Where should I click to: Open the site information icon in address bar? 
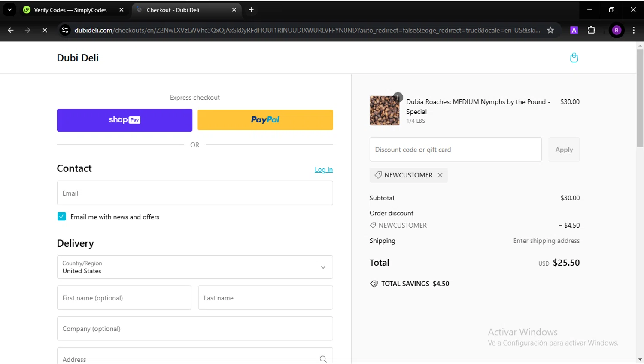[x=65, y=30]
